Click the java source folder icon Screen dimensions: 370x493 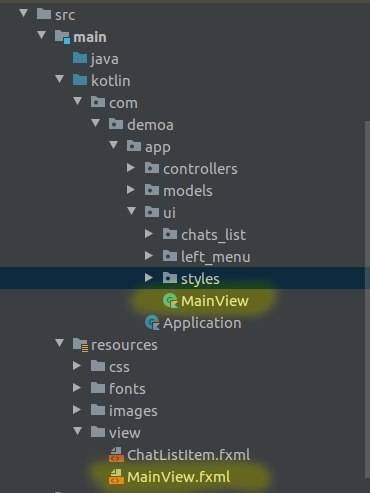(80, 58)
